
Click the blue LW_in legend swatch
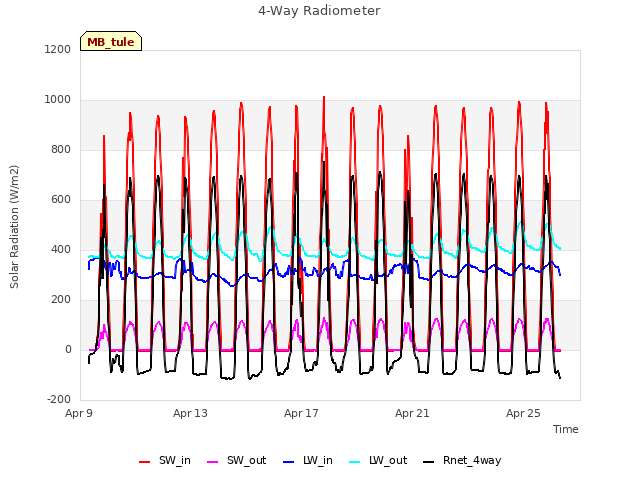[289, 462]
